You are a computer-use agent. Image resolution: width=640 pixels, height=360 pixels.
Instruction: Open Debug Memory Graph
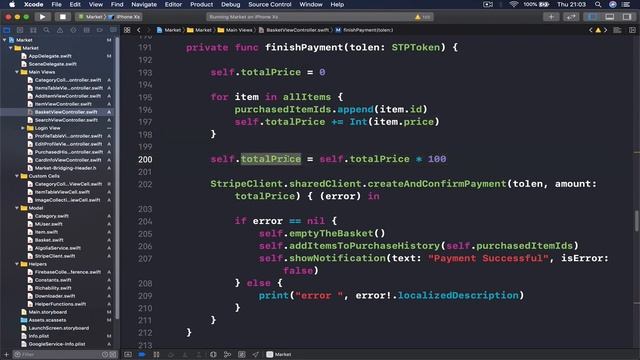pyautogui.click(x=227, y=355)
